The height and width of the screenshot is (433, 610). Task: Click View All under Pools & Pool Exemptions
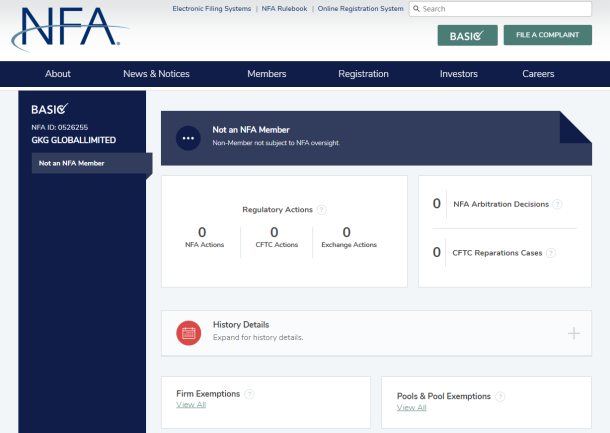(412, 408)
